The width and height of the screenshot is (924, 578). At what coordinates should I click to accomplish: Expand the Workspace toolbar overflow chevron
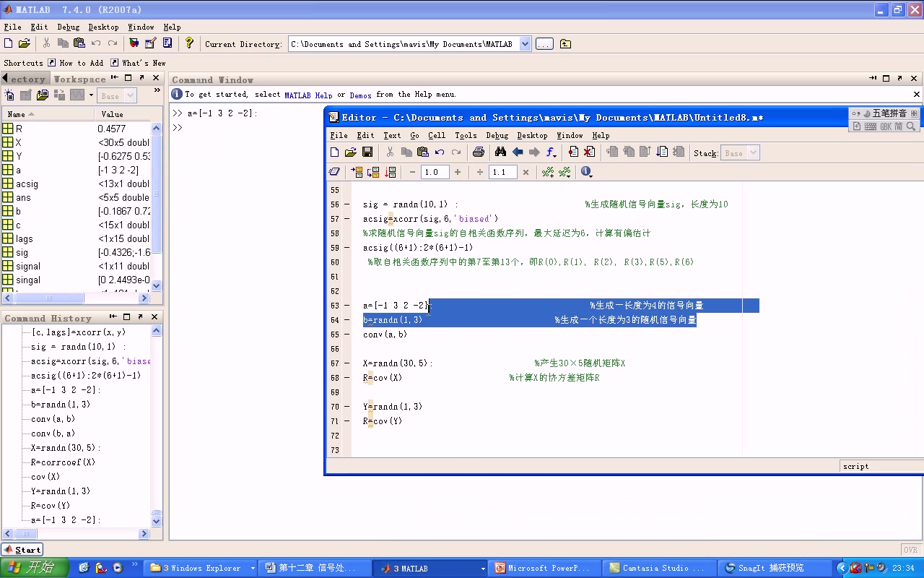point(157,91)
